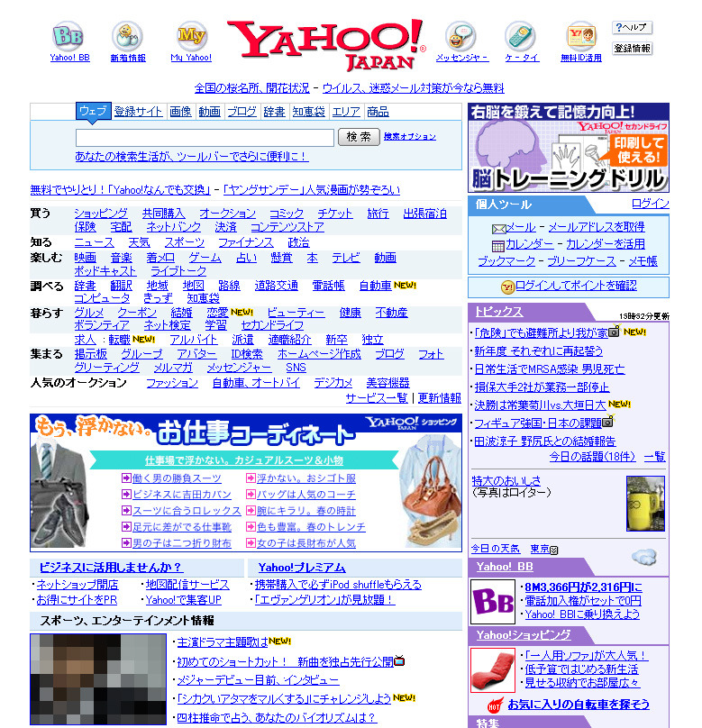
Task: Open the Tokyo weather location dropdown
Action: [554, 551]
